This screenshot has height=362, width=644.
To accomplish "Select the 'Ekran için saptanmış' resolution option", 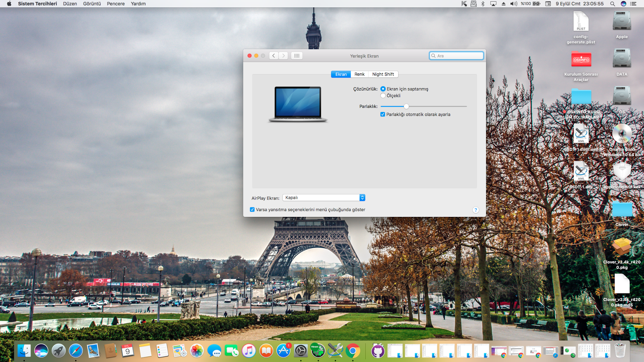I will tap(383, 89).
